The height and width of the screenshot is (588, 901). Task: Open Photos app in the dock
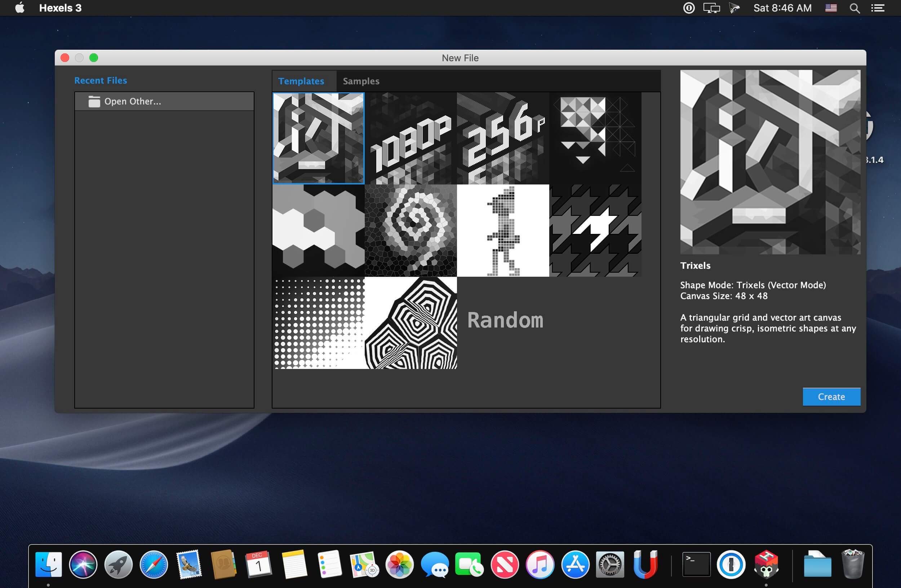pos(399,564)
